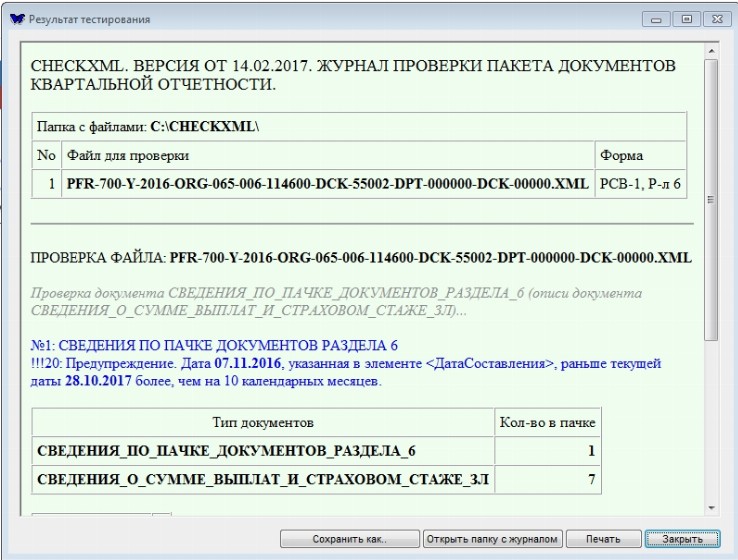Click the blue №1 СВЕДЕНИЯ ПО ПАЧКЕ heading
This screenshot has height=560, width=738.
tap(215, 344)
